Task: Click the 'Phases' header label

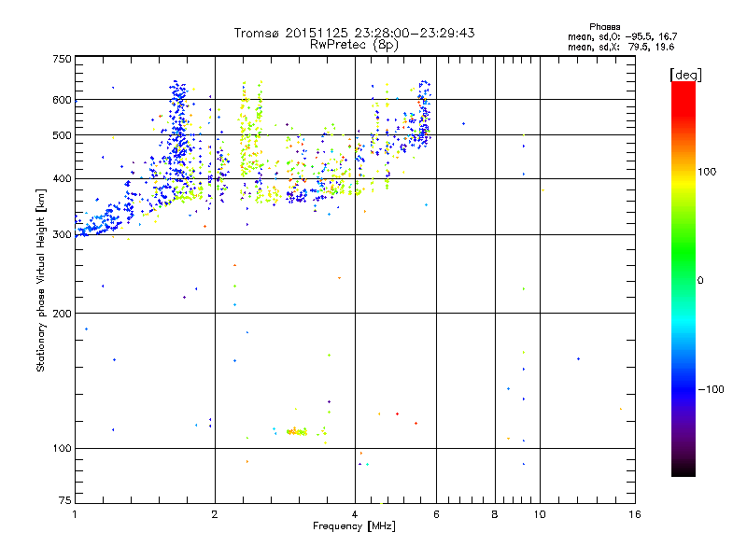Action: pos(604,27)
